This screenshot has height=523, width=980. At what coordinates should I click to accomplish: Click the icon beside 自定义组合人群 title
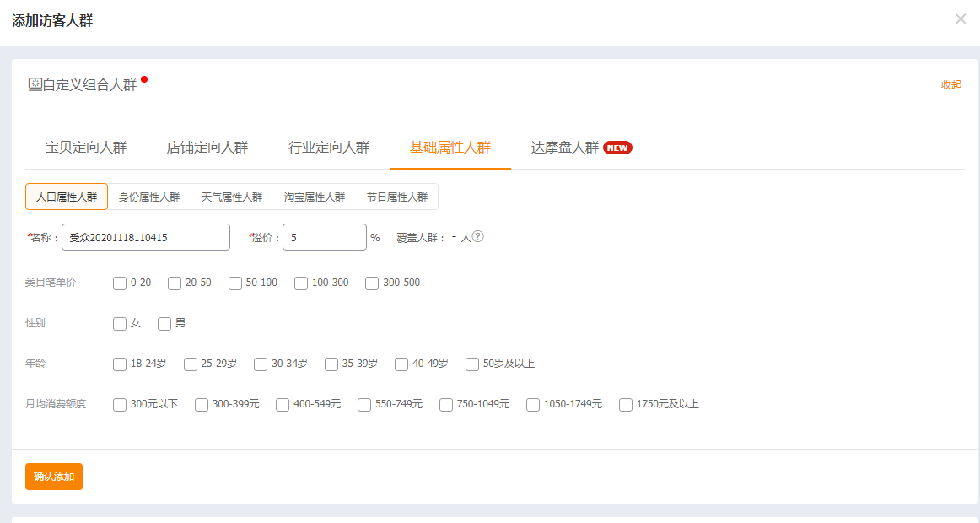pyautogui.click(x=35, y=84)
